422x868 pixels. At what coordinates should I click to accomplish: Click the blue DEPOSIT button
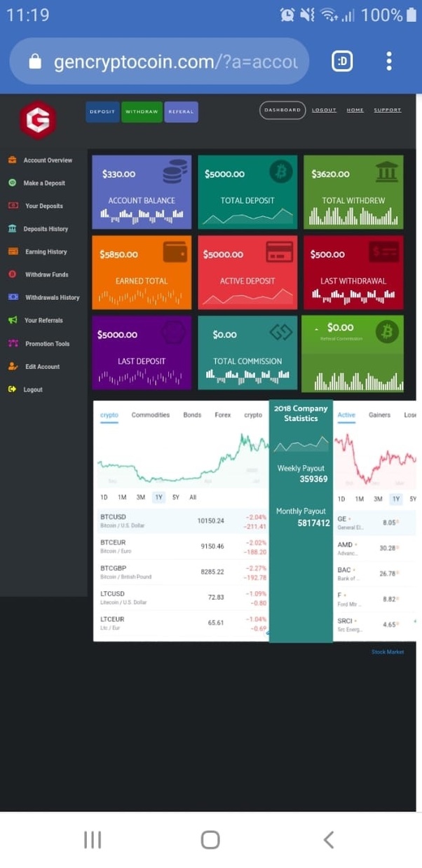pyautogui.click(x=102, y=112)
